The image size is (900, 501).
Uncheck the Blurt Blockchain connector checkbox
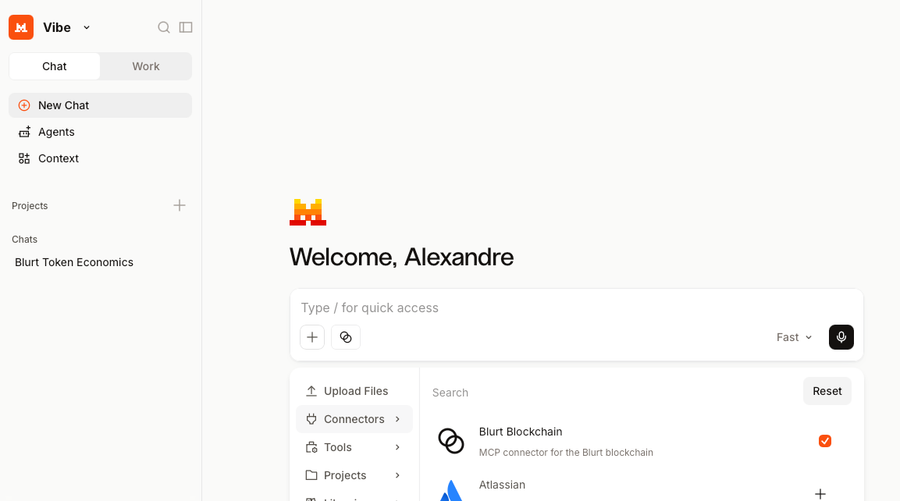(825, 441)
